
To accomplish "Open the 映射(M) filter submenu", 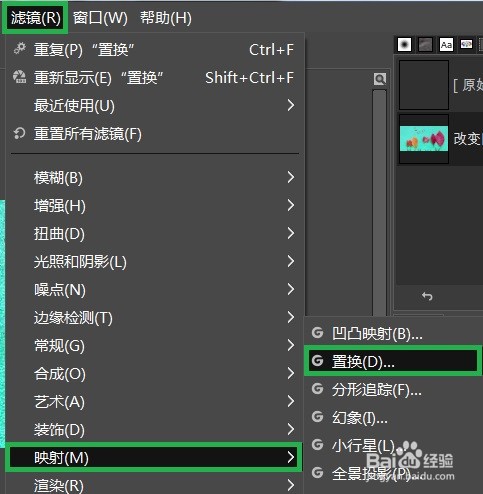I will 155,458.
